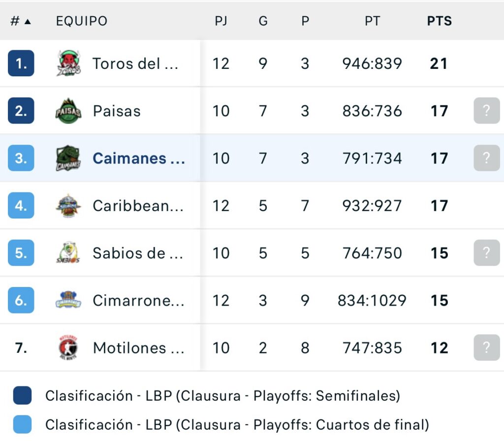The image size is (504, 441).
Task: Click question mark icon in Sabios row
Action: (486, 252)
